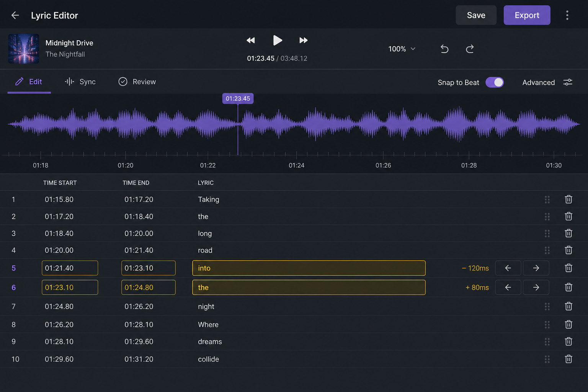Click the Midnight Drive album artwork
Viewport: 588px width, 392px height.
point(24,49)
